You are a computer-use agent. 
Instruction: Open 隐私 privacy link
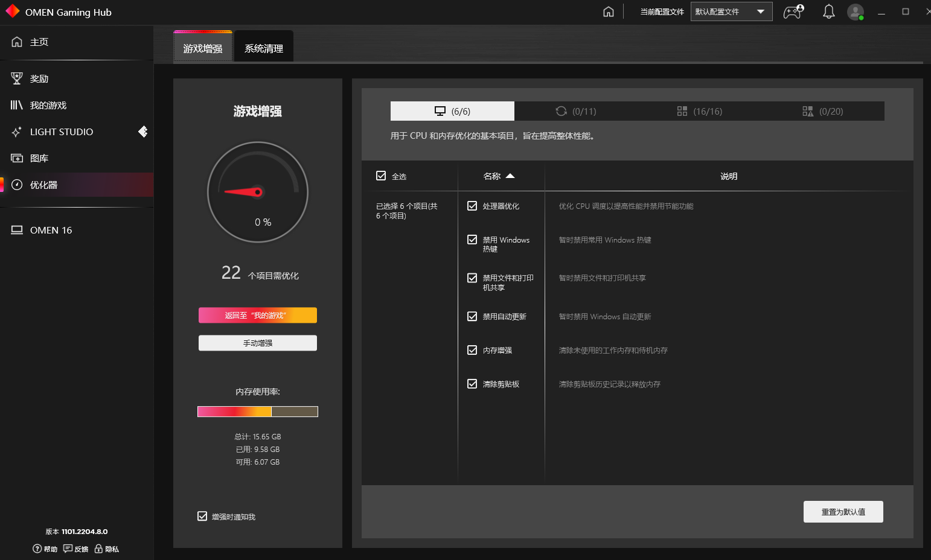(x=107, y=549)
